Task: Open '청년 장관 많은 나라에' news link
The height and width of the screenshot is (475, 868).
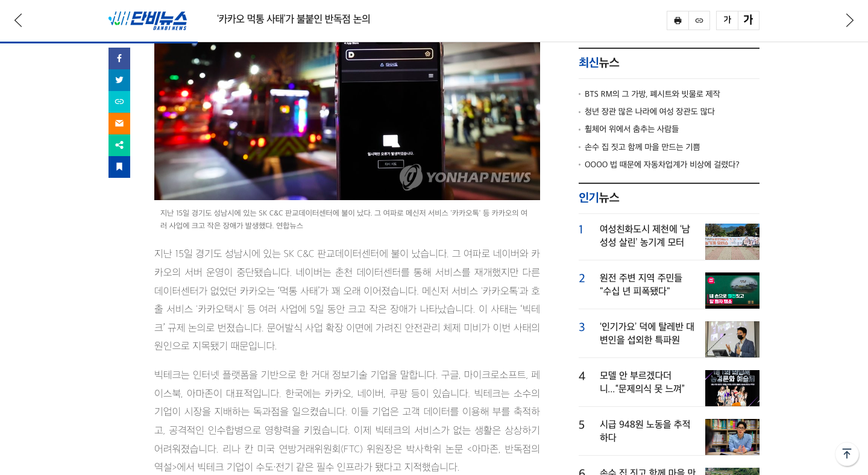Action: (x=650, y=112)
